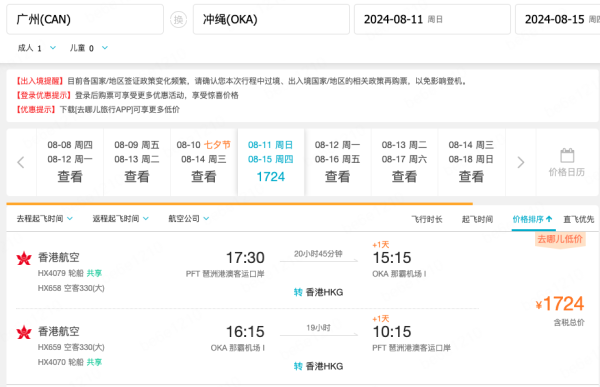Select 08-08 to 08-12 date pair

point(70,162)
